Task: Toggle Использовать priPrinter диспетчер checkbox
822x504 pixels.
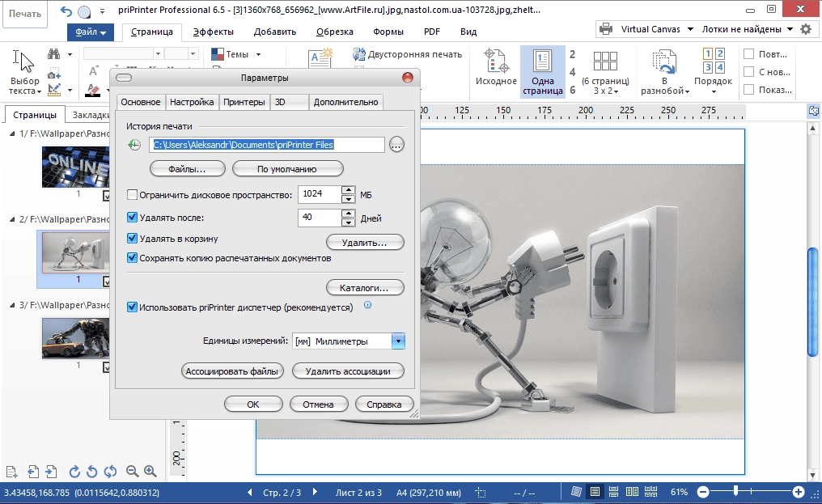Action: [x=132, y=307]
